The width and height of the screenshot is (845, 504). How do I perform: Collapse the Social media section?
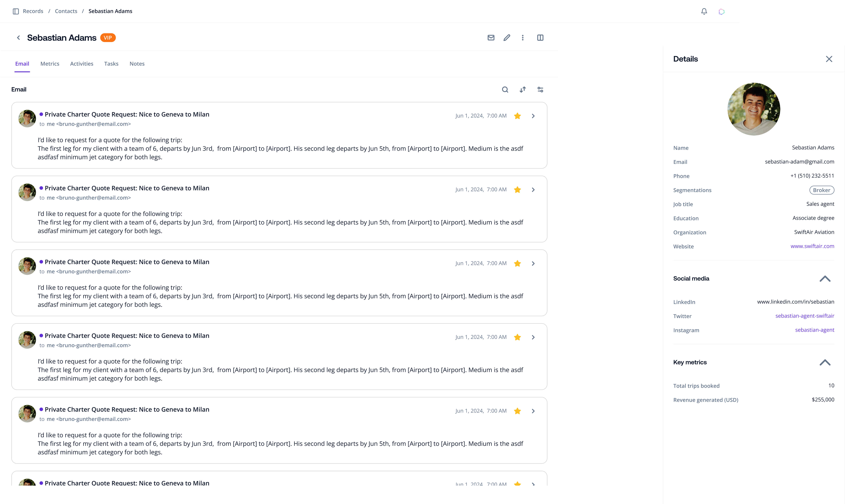pyautogui.click(x=825, y=279)
